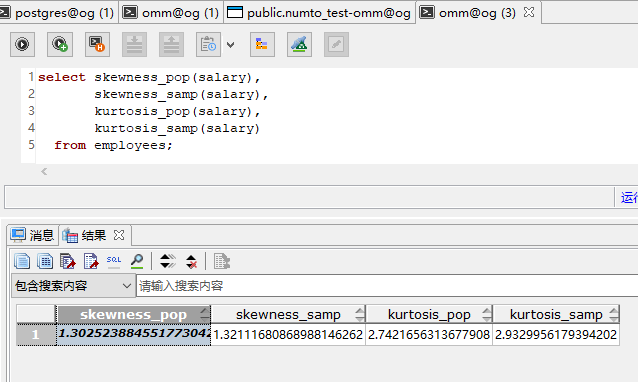This screenshot has width=638, height=382.
Task: Open the execution plan analysis icon
Action: 299,44
